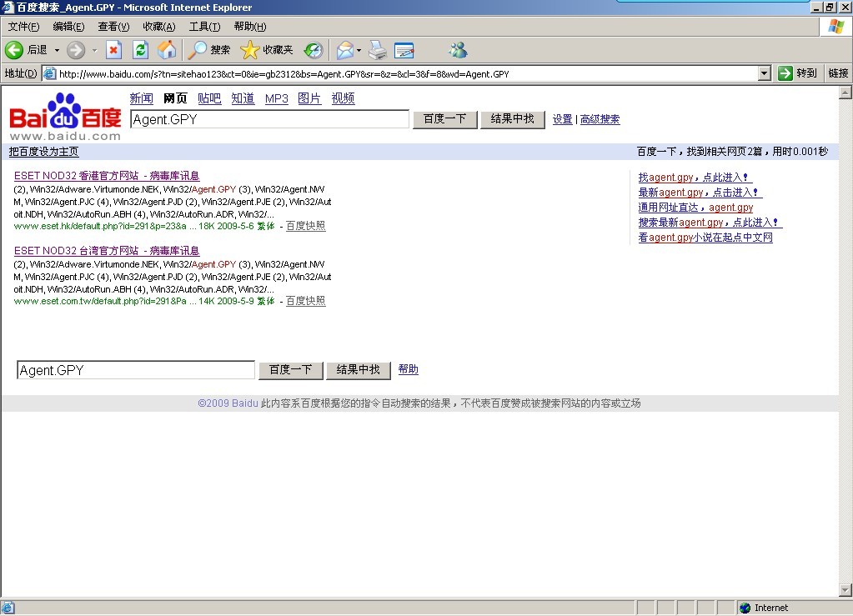Image resolution: width=853 pixels, height=616 pixels.
Task: Open the address bar URL dropdown
Action: point(765,73)
